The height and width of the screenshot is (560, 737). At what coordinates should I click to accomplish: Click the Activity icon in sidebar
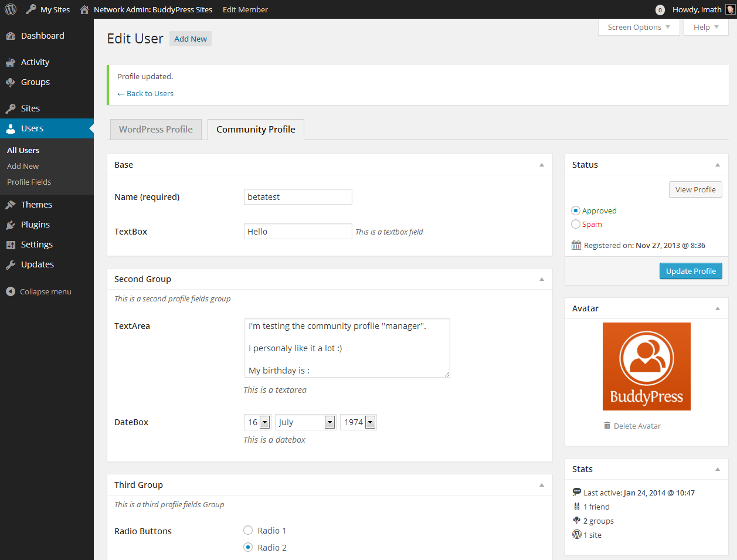click(11, 62)
